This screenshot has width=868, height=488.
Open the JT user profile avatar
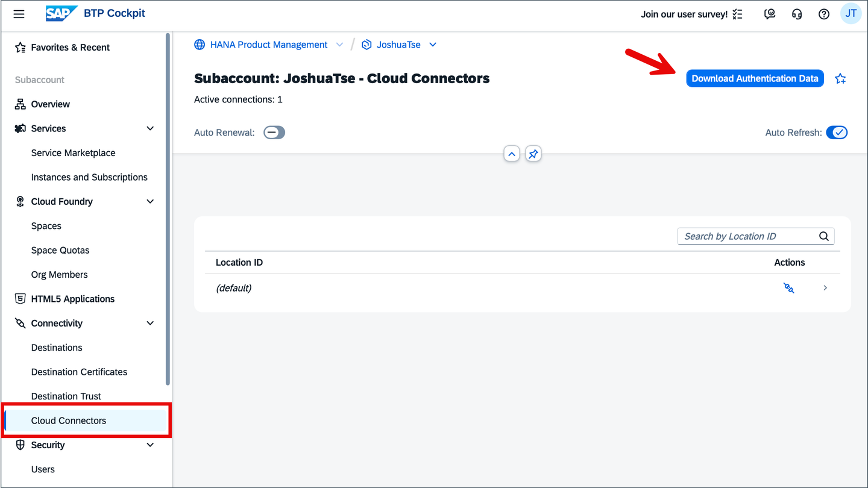(851, 14)
